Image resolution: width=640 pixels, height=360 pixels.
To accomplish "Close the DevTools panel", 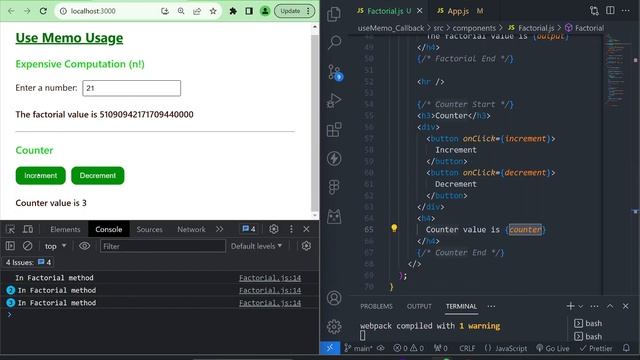I will tap(307, 229).
